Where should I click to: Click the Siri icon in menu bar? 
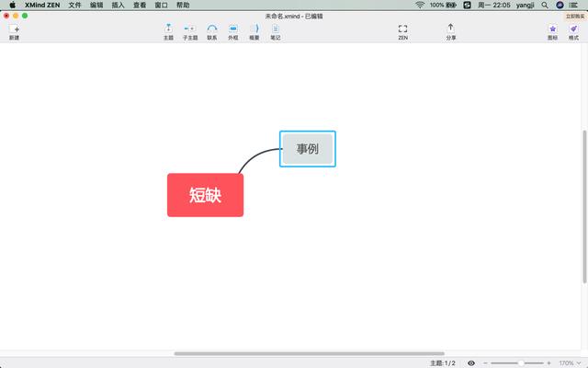point(560,5)
